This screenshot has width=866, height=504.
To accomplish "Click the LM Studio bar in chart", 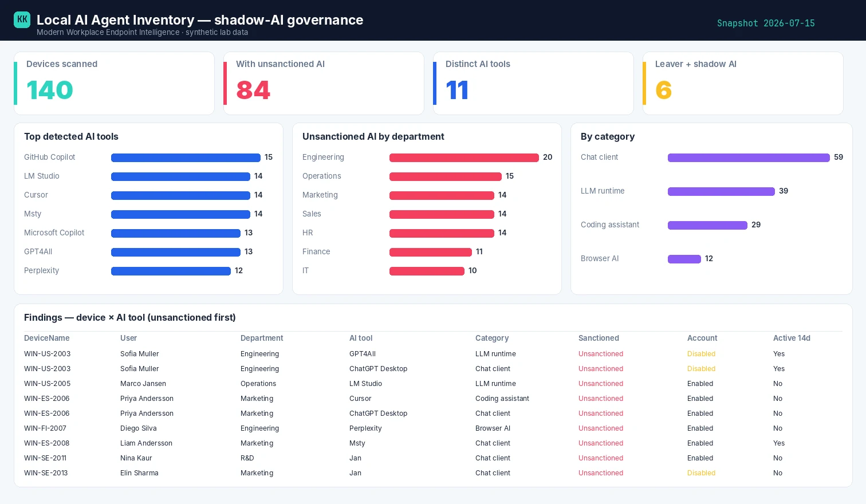I will [x=180, y=176].
